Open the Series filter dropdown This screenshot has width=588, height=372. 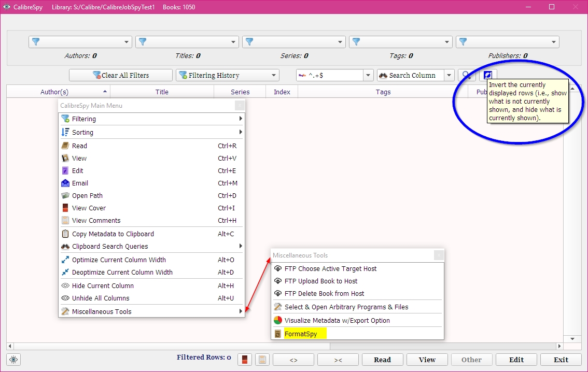[x=294, y=42]
